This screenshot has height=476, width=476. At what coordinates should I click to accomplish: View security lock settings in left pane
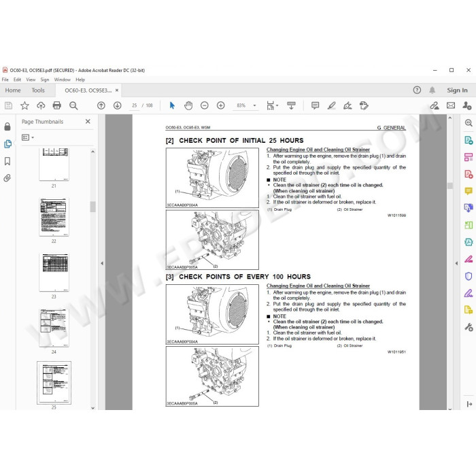pos(7,126)
